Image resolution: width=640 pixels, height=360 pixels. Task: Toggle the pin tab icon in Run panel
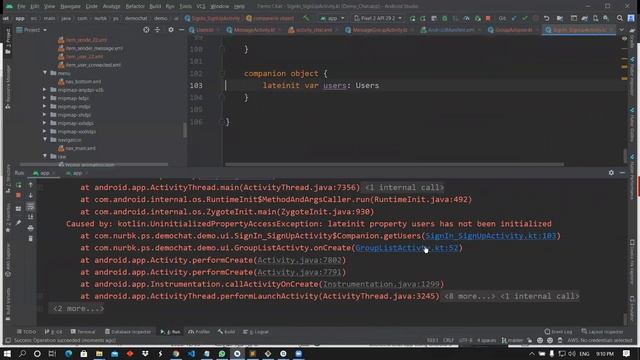tap(18, 223)
